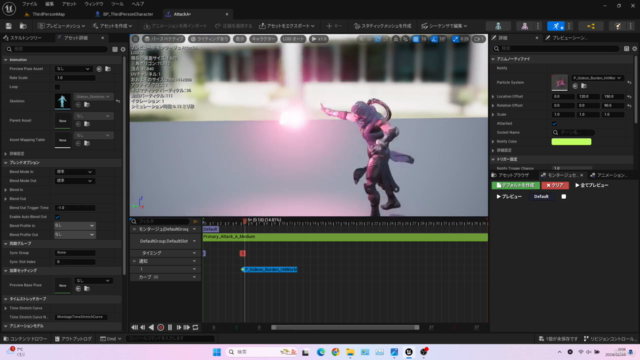Open asset details settings gear icon

pyautogui.click(x=123, y=49)
